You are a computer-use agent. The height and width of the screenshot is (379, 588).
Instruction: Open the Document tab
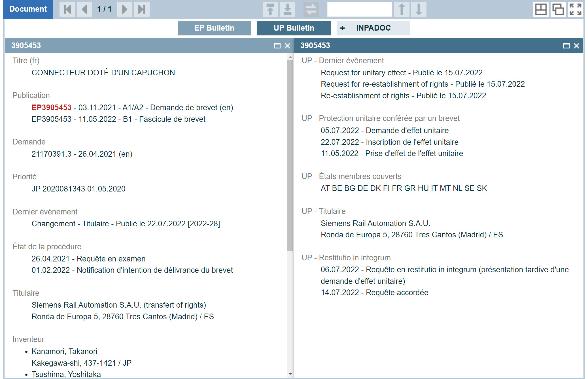[28, 9]
